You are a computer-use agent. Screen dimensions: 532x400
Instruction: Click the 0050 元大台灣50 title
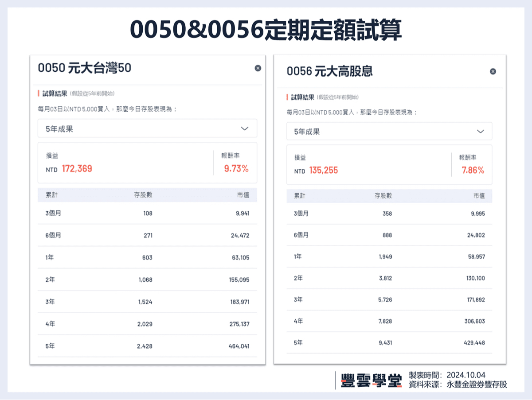click(85, 68)
